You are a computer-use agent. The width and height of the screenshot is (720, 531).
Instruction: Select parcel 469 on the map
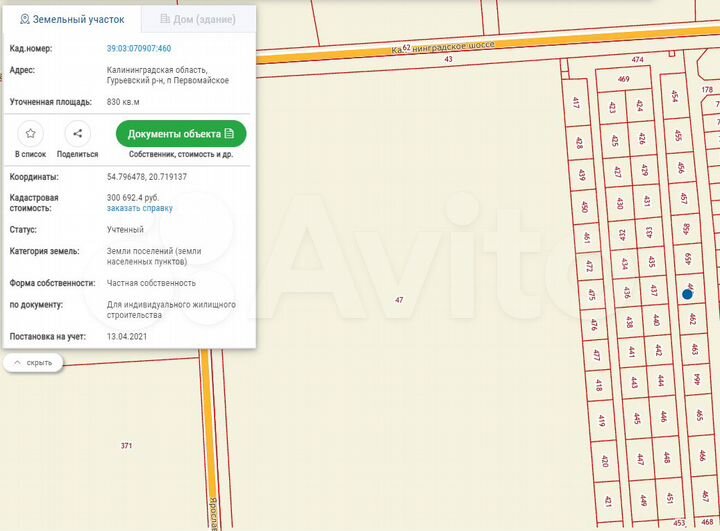click(x=624, y=79)
